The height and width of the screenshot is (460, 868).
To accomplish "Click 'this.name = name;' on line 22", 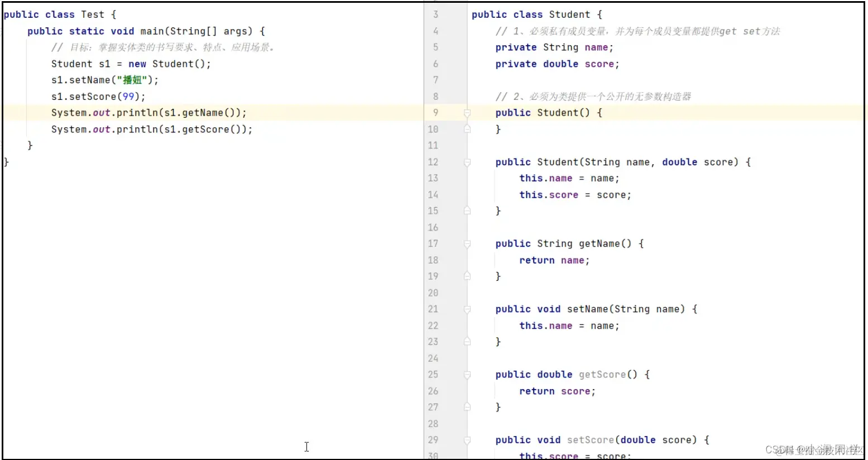I will (569, 325).
